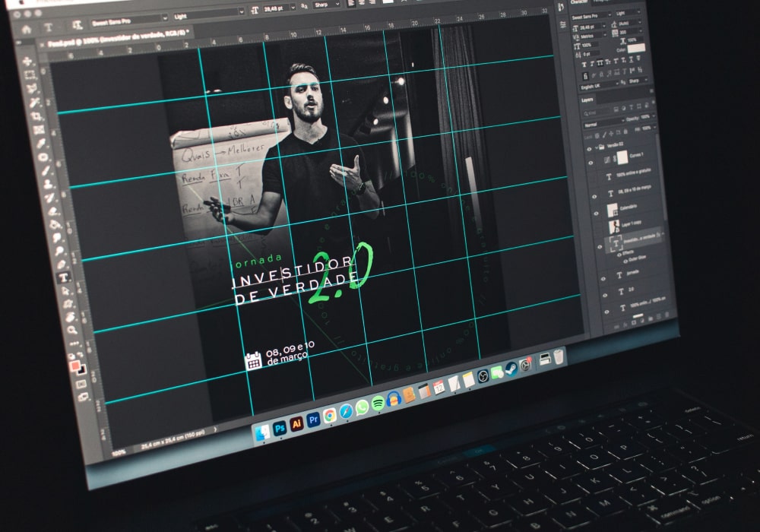Apply Strikethrough in the Character panel
This screenshot has height=532, width=760.
click(x=639, y=59)
